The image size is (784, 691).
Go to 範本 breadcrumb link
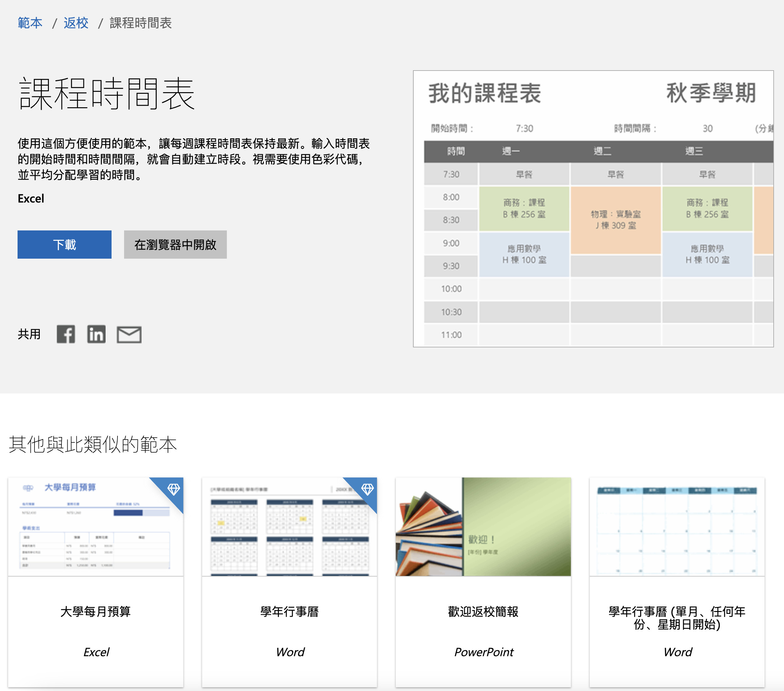(x=30, y=23)
